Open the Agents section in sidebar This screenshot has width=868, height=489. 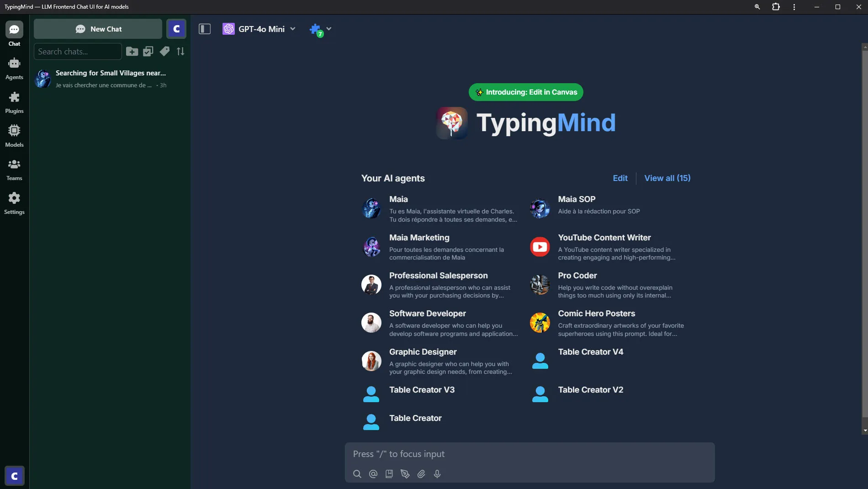[14, 68]
